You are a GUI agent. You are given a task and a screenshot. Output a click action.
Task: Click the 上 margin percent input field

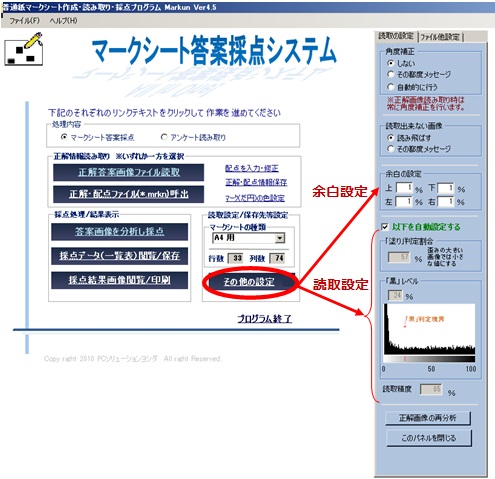click(404, 188)
